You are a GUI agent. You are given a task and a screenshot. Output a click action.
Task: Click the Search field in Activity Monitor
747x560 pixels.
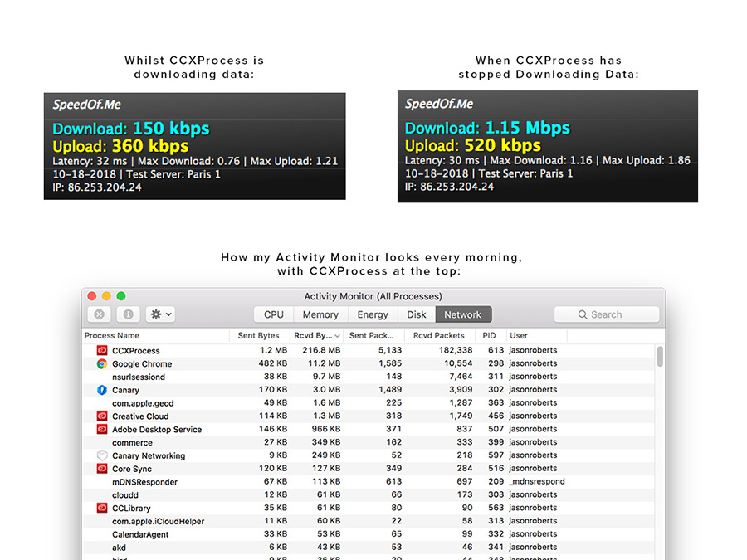(607, 314)
